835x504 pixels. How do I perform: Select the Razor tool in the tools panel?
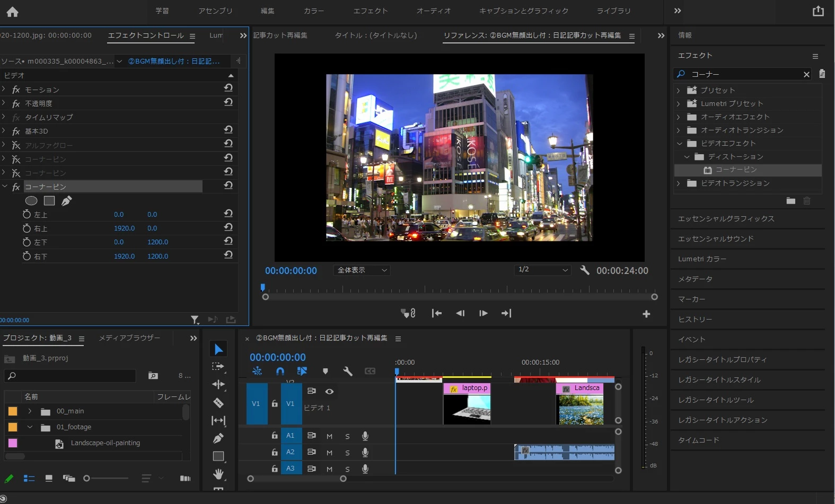[218, 403]
